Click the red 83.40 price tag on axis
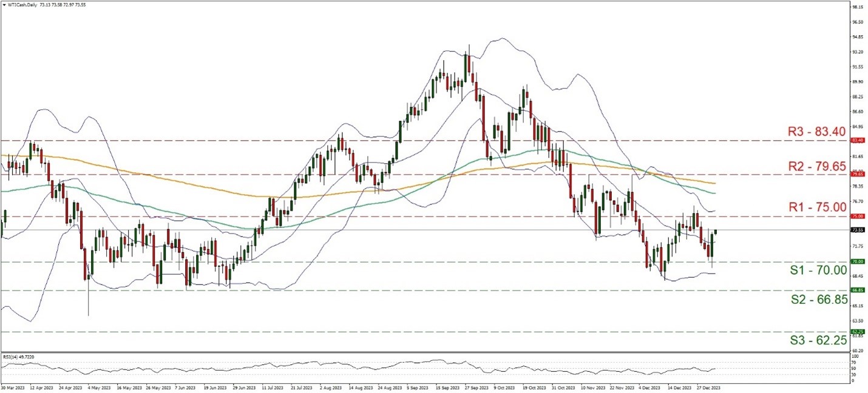This screenshot has height=393, width=868. coord(857,140)
